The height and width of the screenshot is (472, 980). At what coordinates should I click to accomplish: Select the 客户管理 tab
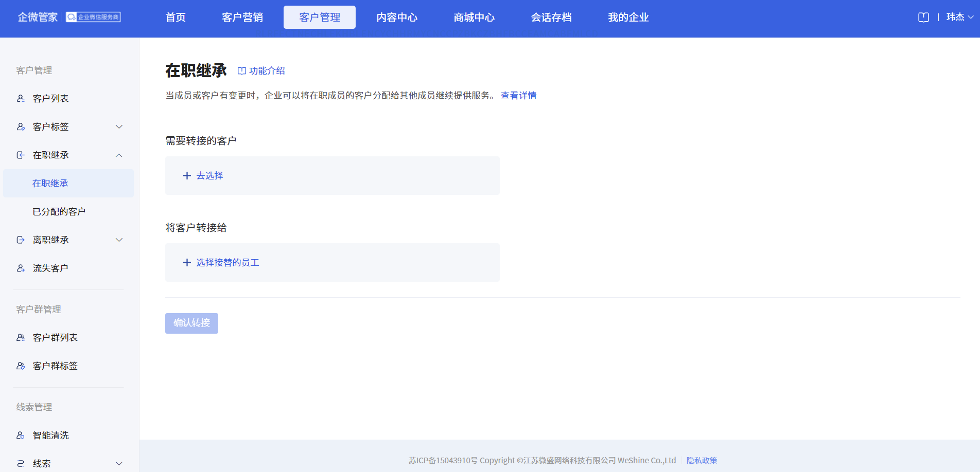(320, 17)
